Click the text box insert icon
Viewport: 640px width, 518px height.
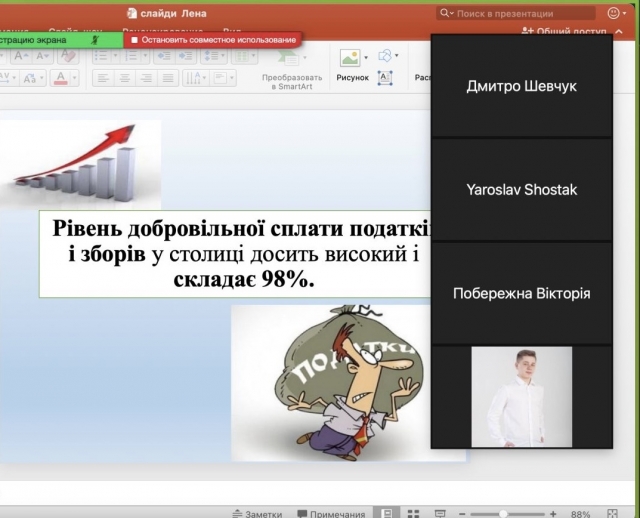(x=385, y=78)
